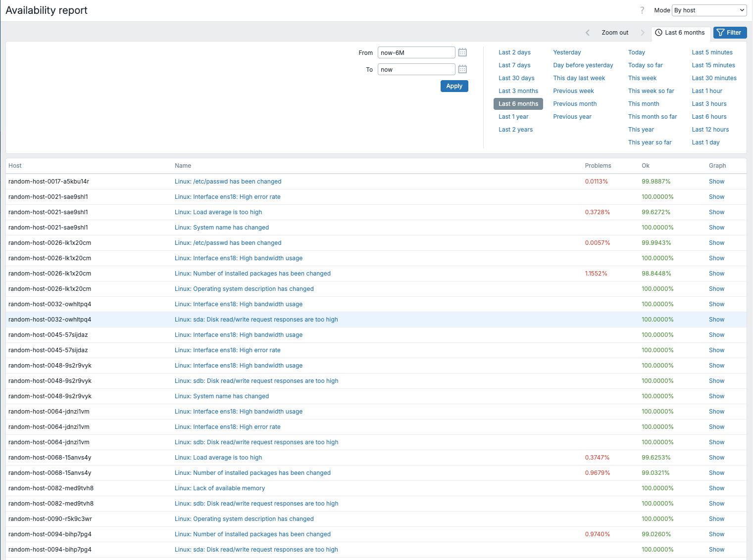
Task: Switch to the Filter tab
Action: 730,33
